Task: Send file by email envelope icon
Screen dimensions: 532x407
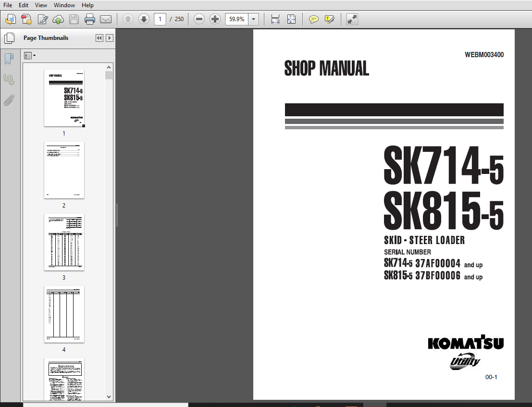Action: pyautogui.click(x=106, y=19)
